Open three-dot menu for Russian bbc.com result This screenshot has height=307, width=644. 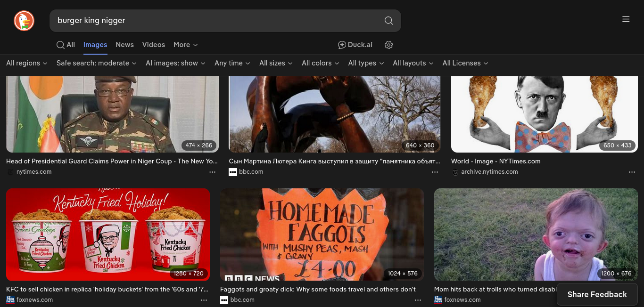tap(435, 172)
